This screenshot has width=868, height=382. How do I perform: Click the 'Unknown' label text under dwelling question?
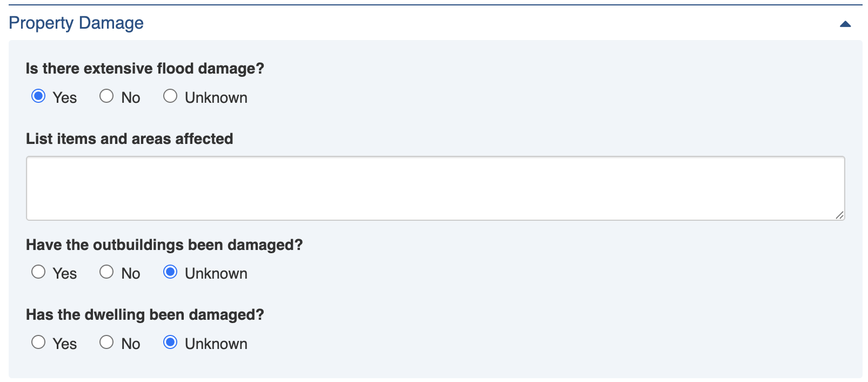coord(216,344)
